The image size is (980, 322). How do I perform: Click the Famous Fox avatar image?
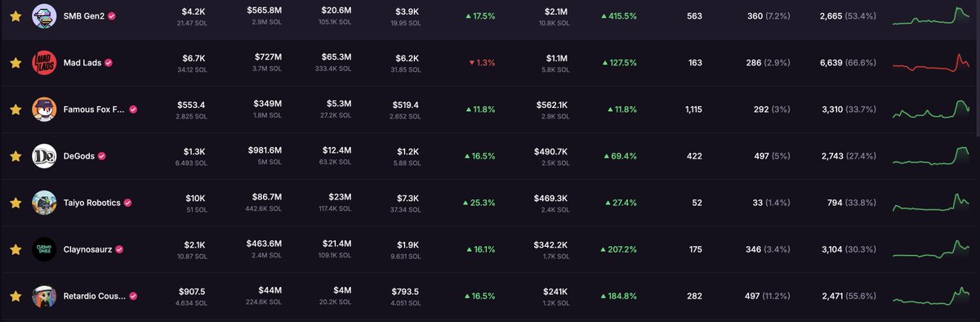point(44,109)
